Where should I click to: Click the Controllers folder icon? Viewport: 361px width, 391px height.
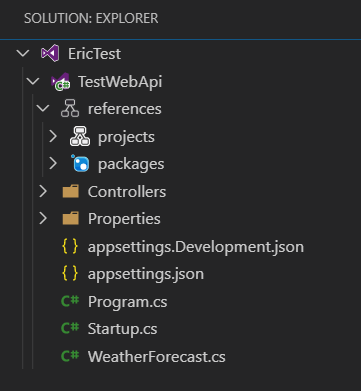point(70,191)
